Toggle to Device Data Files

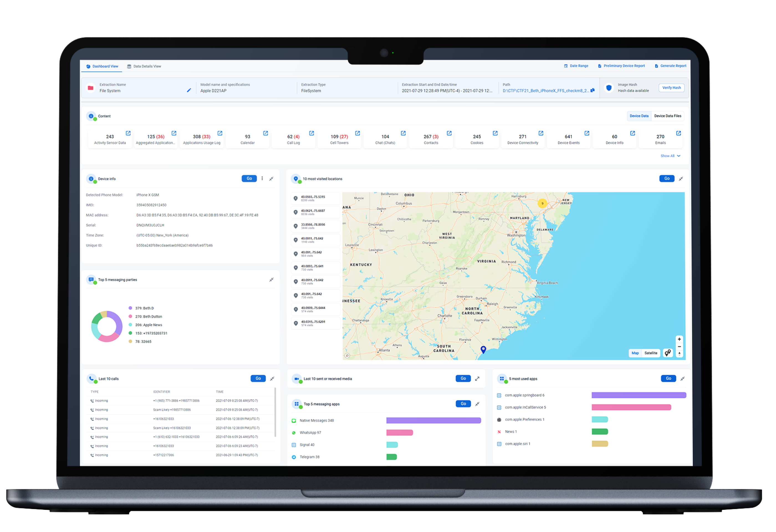[x=667, y=116]
